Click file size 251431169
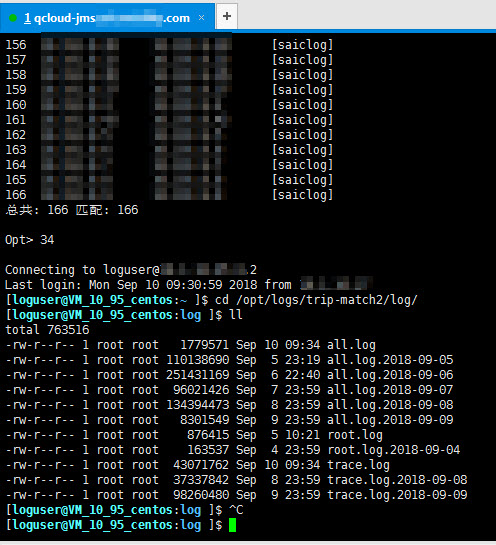 (x=197, y=375)
